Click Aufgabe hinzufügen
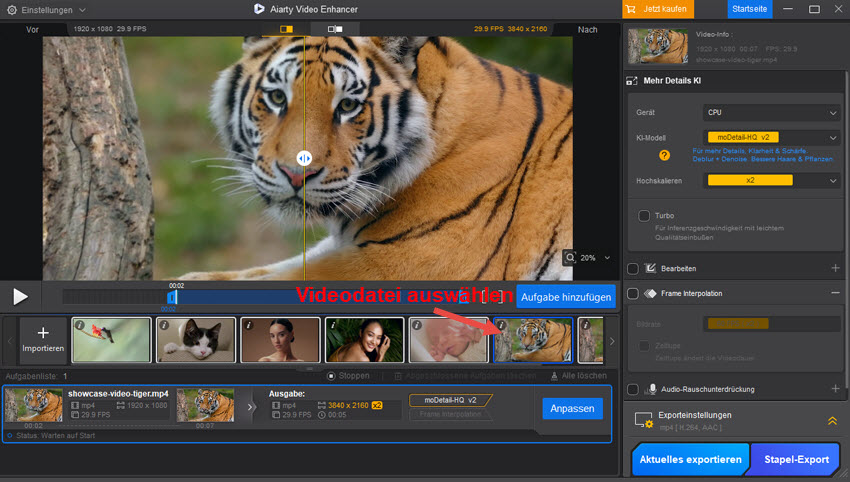 (x=566, y=297)
